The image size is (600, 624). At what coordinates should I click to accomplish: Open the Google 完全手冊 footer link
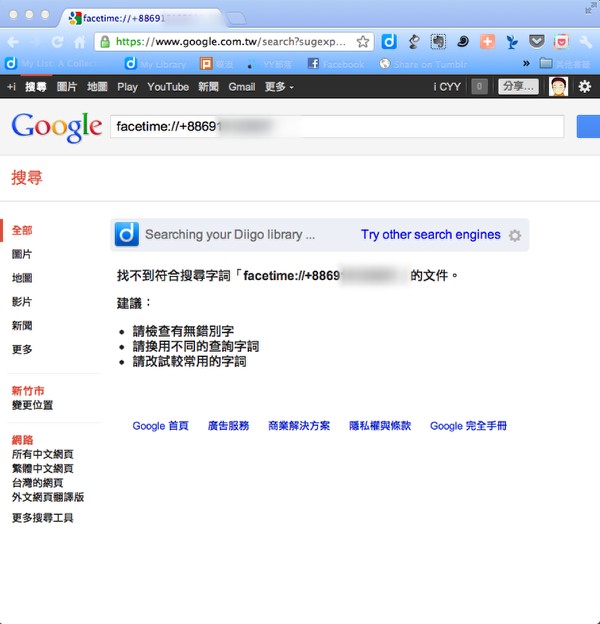[x=468, y=426]
